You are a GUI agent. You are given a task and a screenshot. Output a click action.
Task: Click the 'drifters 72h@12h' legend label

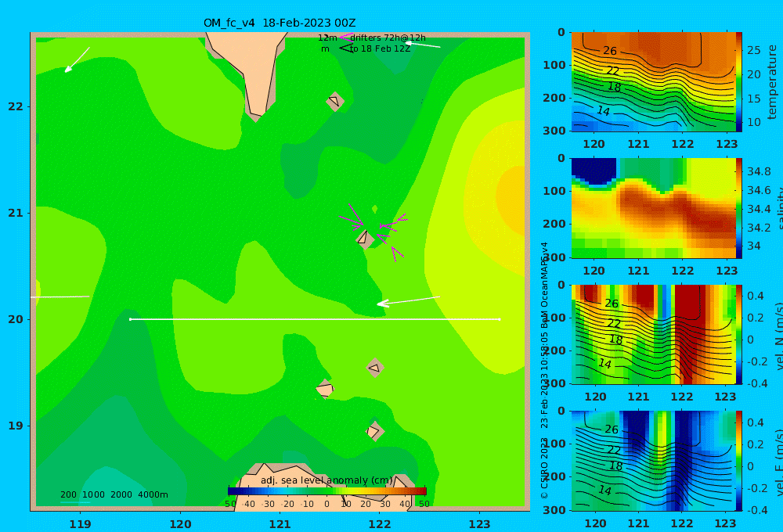[x=388, y=38]
